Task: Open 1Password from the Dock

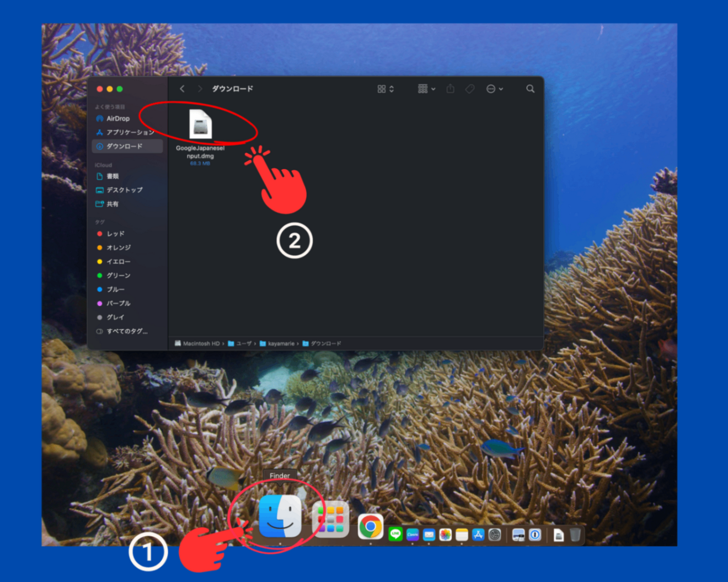Action: click(x=534, y=534)
